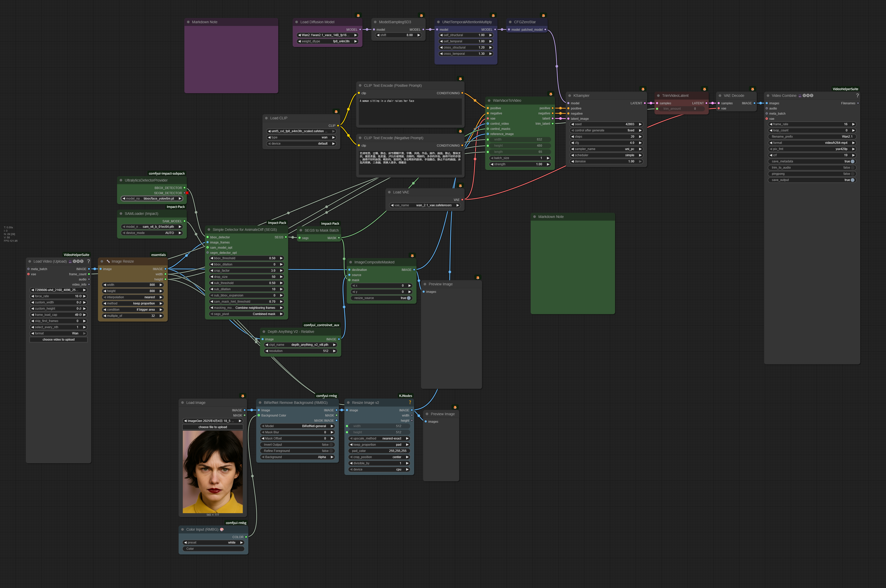Click the choose file to upload button

pyautogui.click(x=213, y=427)
